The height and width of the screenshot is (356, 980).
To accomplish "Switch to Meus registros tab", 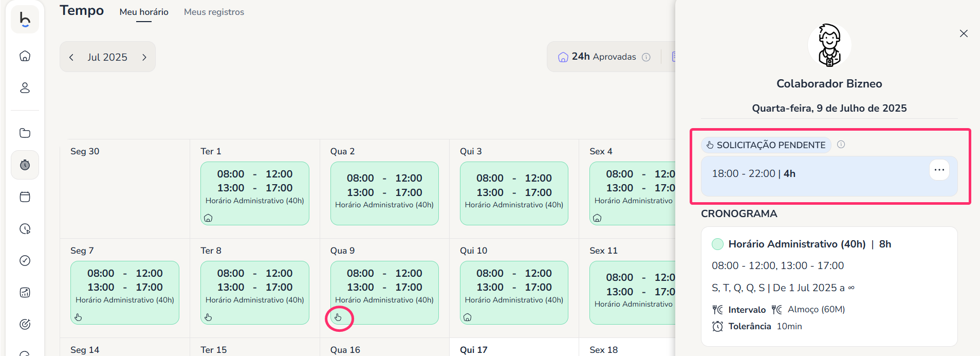I will [214, 12].
